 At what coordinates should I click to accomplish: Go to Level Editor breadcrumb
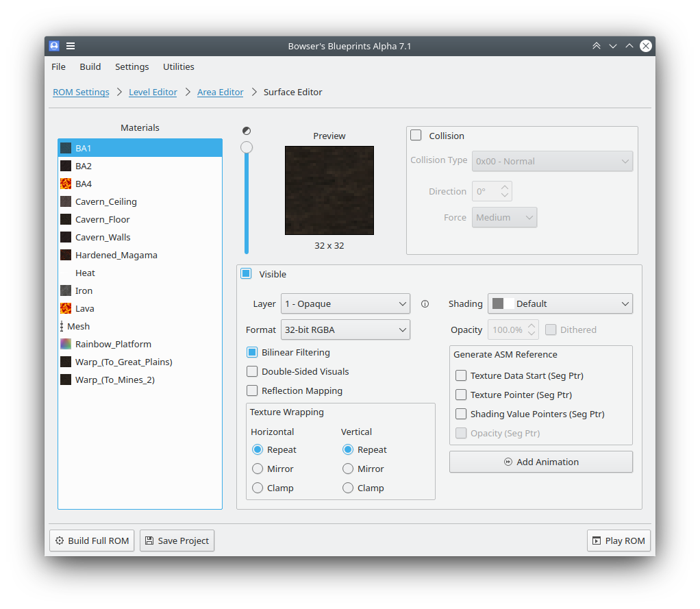153,92
